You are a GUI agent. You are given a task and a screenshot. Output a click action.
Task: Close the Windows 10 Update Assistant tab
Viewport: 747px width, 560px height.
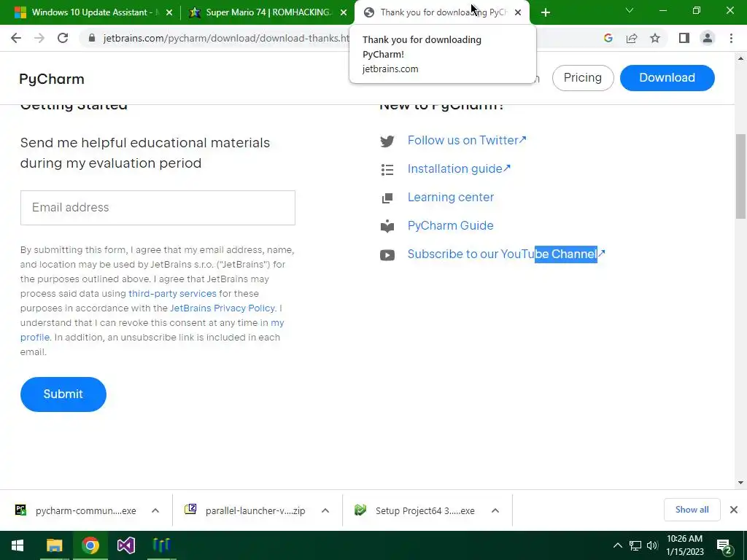coord(169,13)
